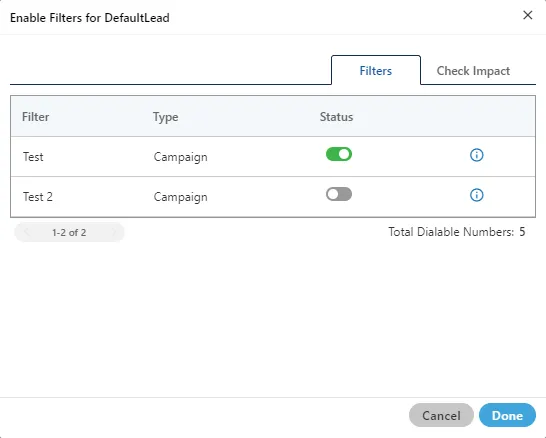Viewport: 546px width, 438px height.
Task: Disable the Test filter toggle
Action: coord(339,154)
